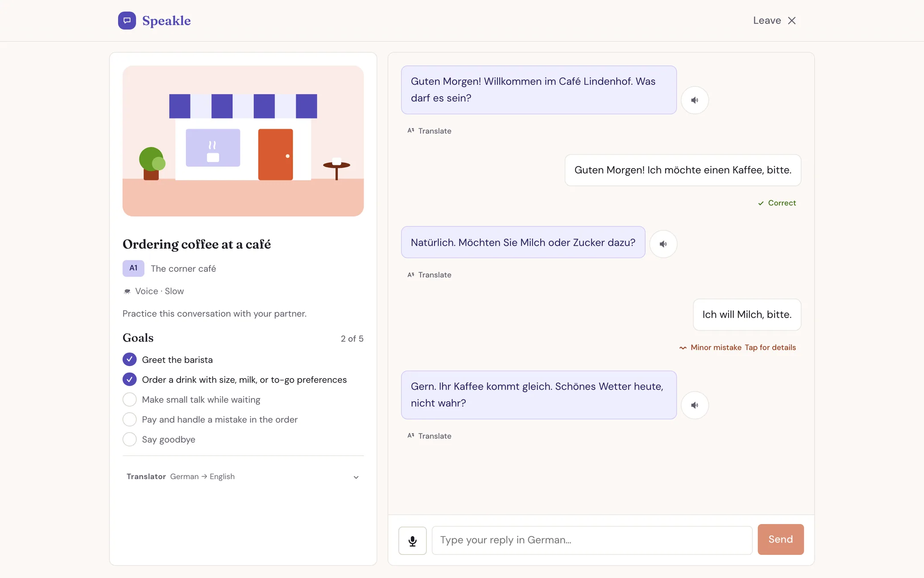924x578 pixels.
Task: Play audio for 'Natürlich. Möchten Sie Milch' message
Action: coord(663,244)
